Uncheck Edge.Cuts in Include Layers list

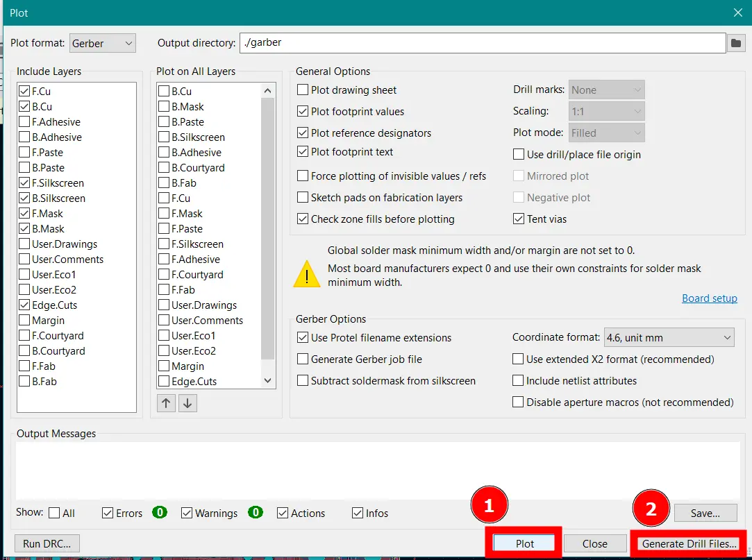[x=25, y=305]
